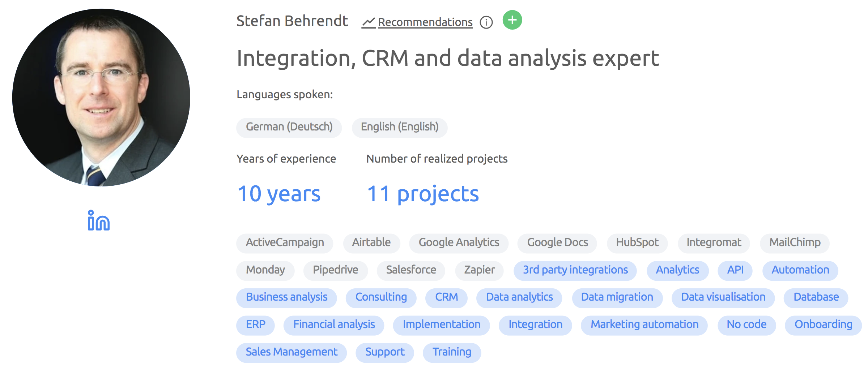Click the green plus add button

tap(512, 20)
